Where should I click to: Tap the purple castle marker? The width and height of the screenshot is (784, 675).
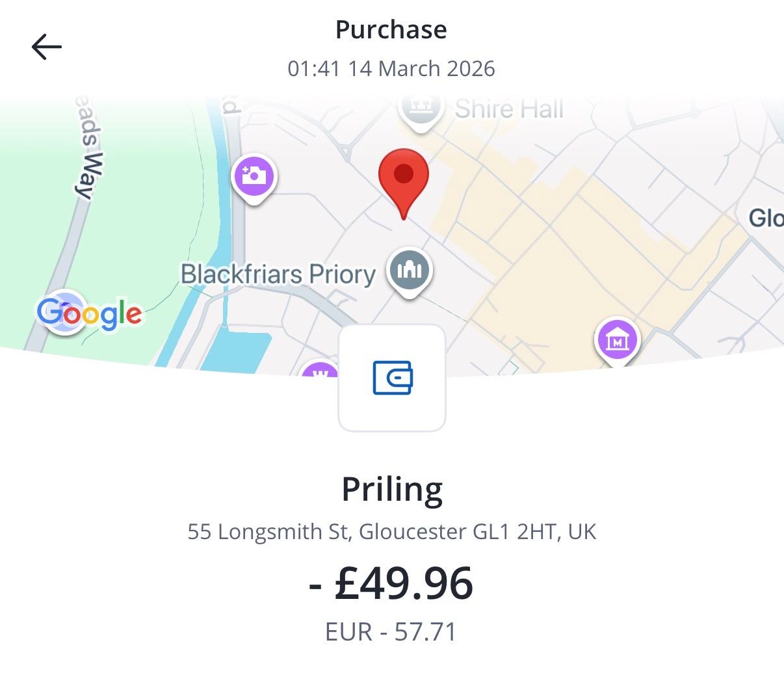tap(319, 372)
